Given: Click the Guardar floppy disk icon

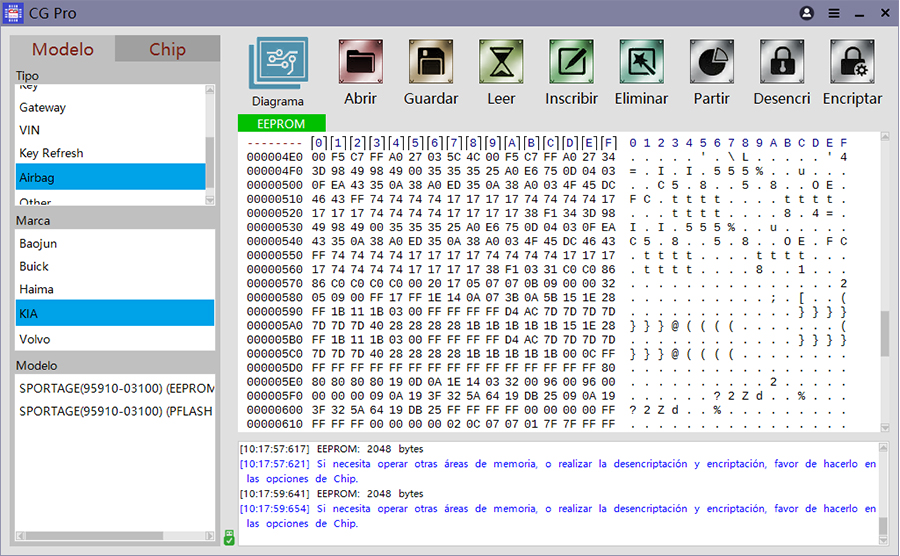Looking at the screenshot, I should [430, 61].
